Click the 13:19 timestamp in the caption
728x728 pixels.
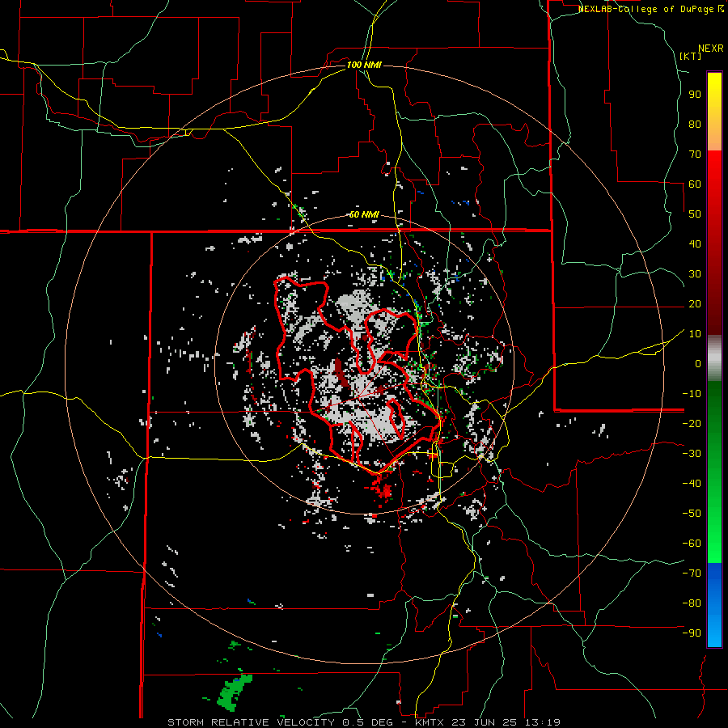tap(544, 722)
